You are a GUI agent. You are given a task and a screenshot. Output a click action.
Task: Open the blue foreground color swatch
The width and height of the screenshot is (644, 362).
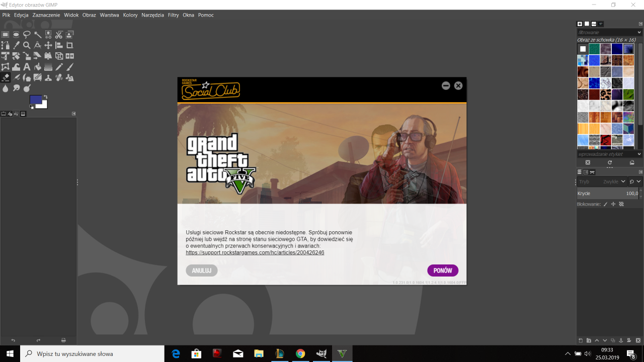click(x=36, y=99)
